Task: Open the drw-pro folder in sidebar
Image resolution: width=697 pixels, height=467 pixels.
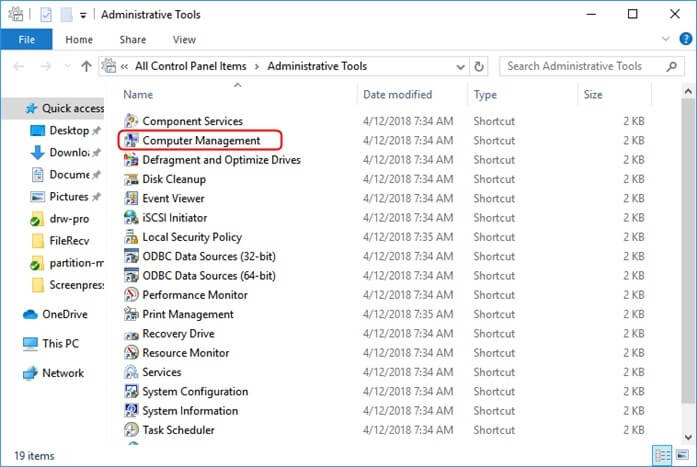Action: click(x=60, y=219)
